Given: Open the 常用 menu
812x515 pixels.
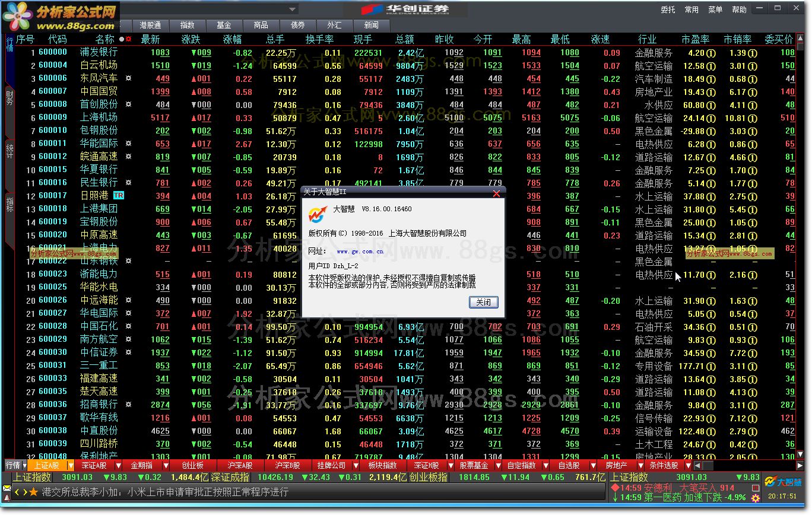Looking at the screenshot, I should coord(692,9).
